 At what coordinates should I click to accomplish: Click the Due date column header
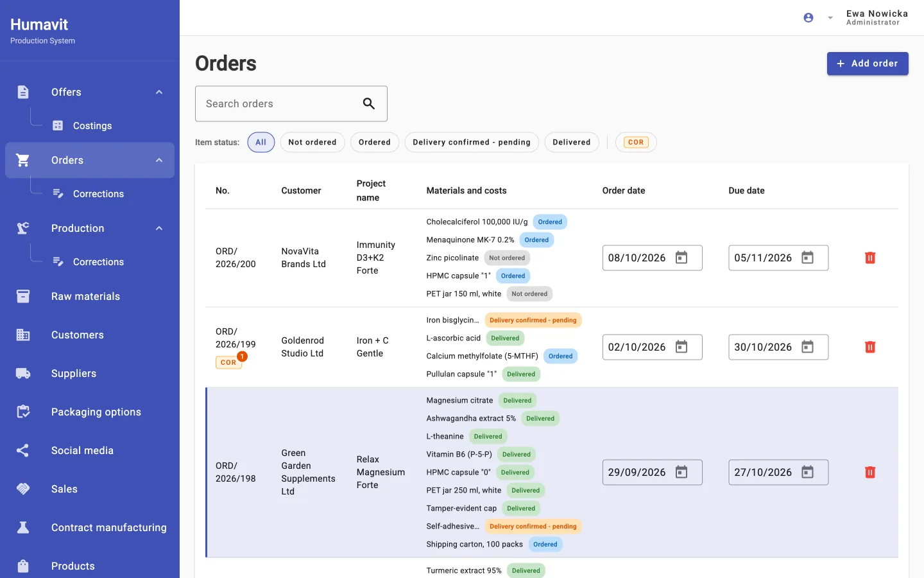pyautogui.click(x=746, y=191)
